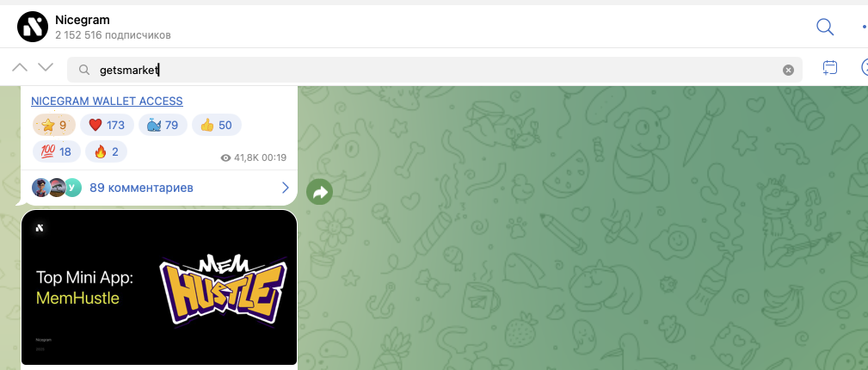
Task: Jump to previous search result arrow
Action: pos(20,68)
